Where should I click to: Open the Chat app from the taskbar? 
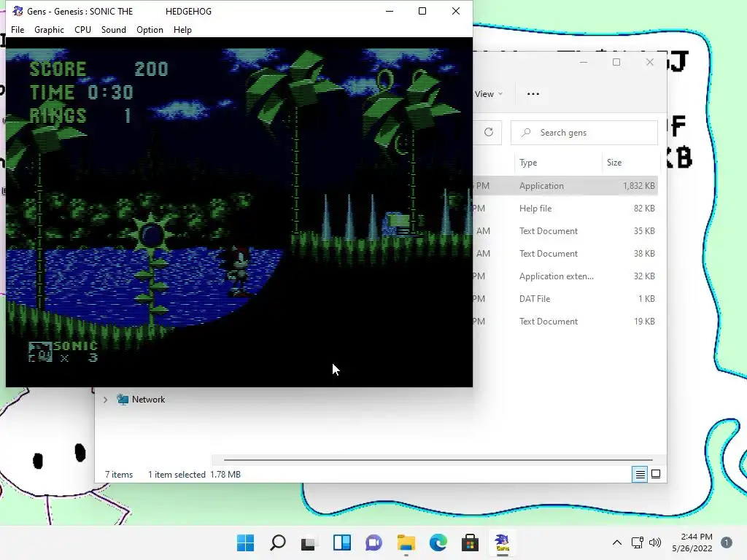(x=373, y=542)
